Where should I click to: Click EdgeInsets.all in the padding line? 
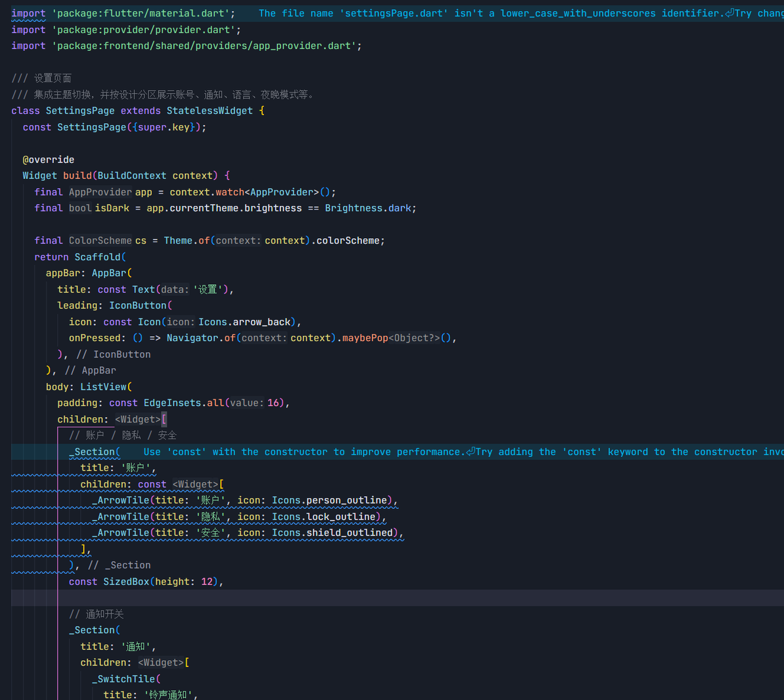pyautogui.click(x=184, y=403)
